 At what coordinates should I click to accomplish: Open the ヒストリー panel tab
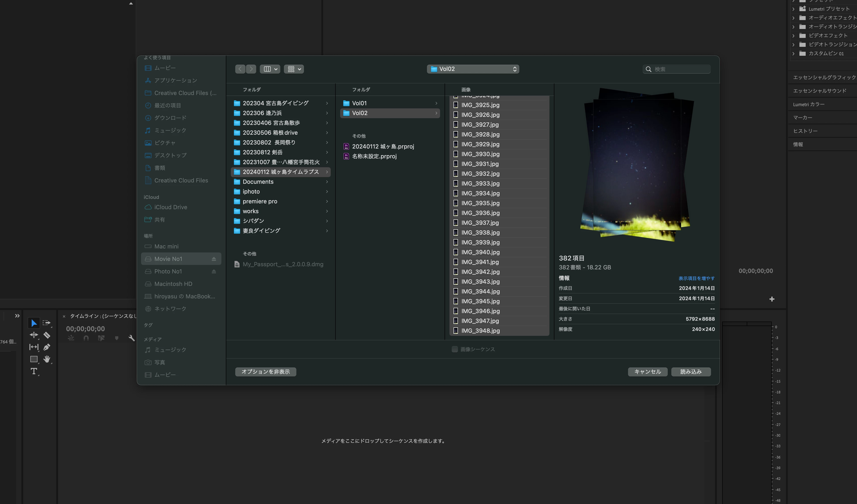805,131
